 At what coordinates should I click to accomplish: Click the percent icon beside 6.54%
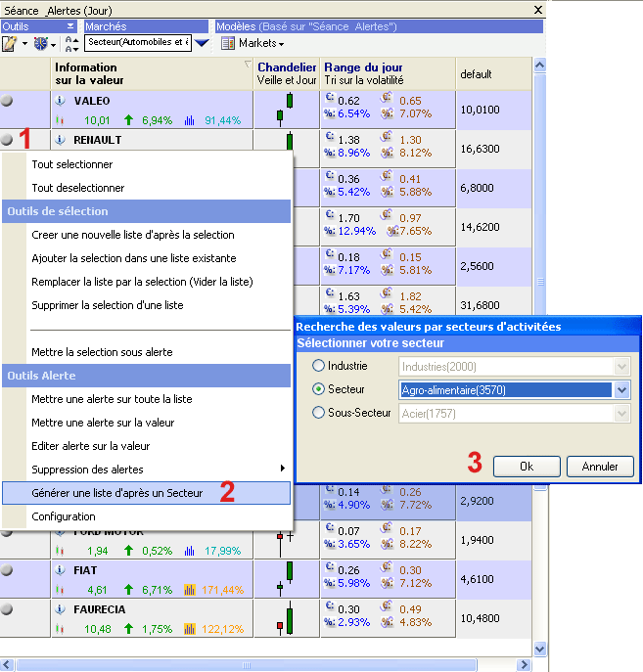coord(329,113)
